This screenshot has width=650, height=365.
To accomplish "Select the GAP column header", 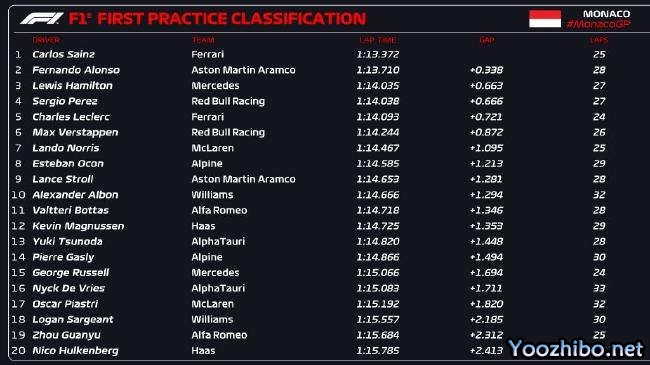I will (x=487, y=40).
